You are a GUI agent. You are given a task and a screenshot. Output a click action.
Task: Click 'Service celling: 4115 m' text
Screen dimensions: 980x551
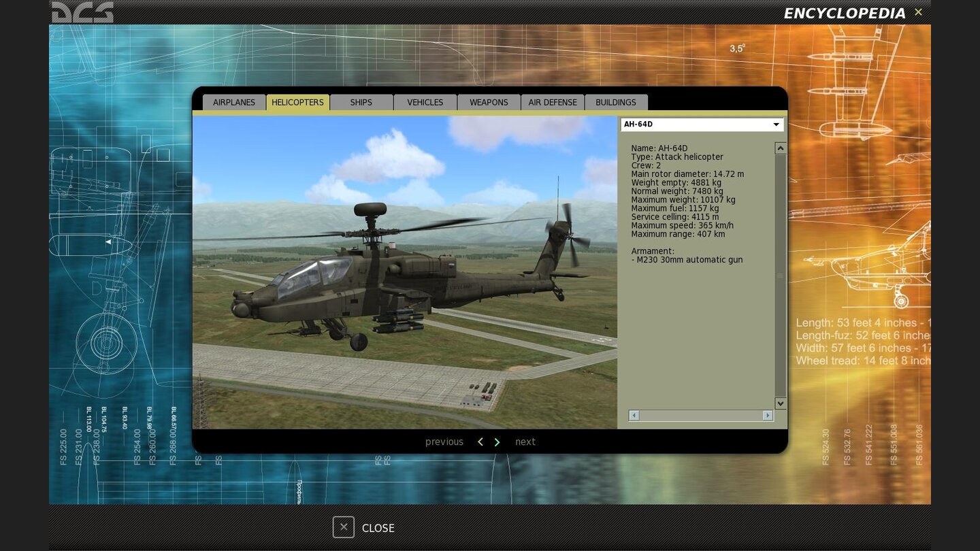click(x=674, y=217)
